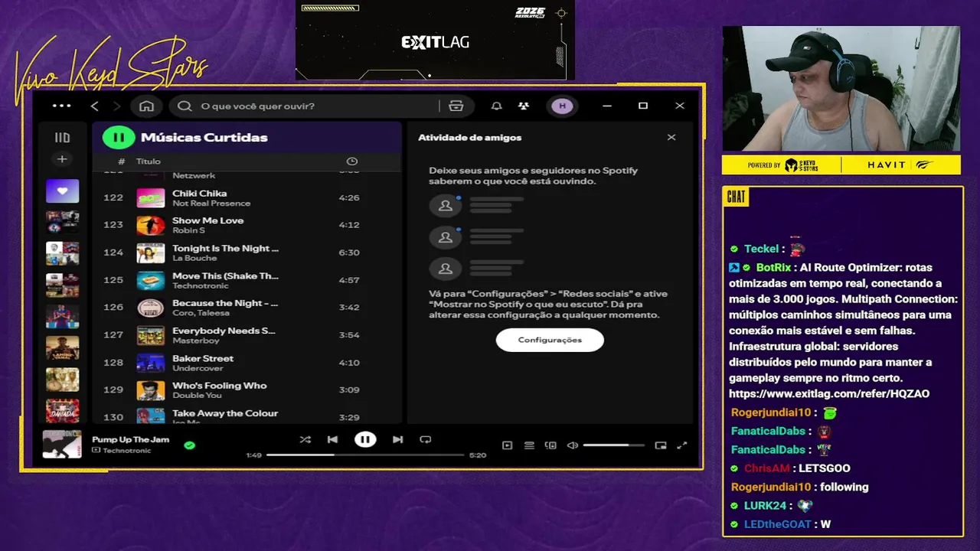Sort by the duration clock icon
Viewport: 980px width, 551px height.
coord(352,161)
